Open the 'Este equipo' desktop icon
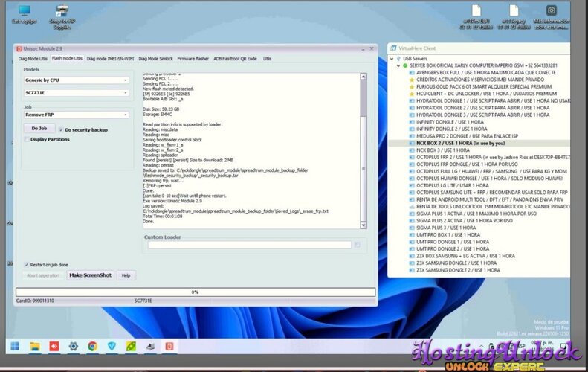This screenshot has height=372, width=588. (25, 14)
